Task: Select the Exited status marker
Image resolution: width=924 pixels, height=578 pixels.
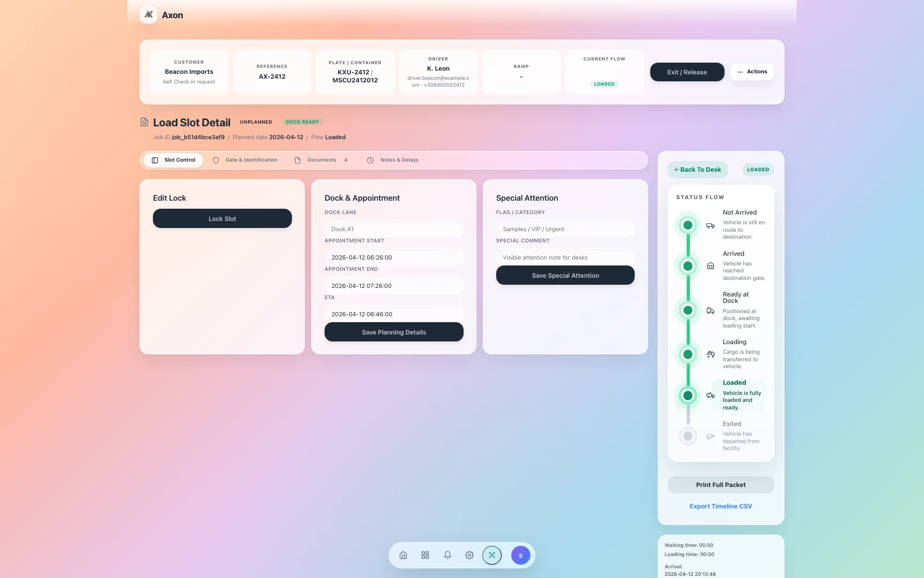Action: point(688,436)
